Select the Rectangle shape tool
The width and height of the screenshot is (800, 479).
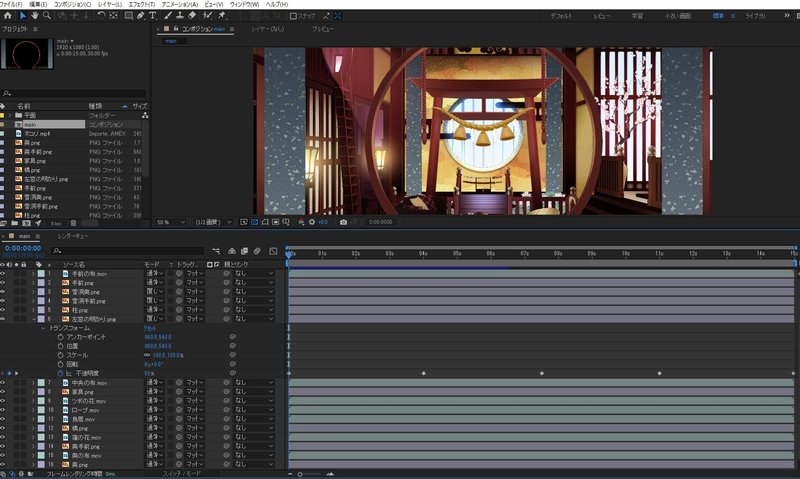pyautogui.click(x=129, y=15)
